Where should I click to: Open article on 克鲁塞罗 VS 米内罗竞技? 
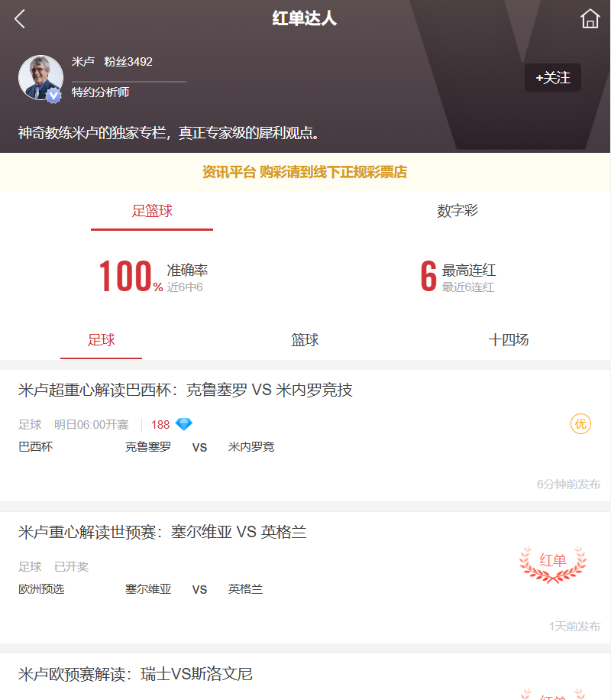186,391
